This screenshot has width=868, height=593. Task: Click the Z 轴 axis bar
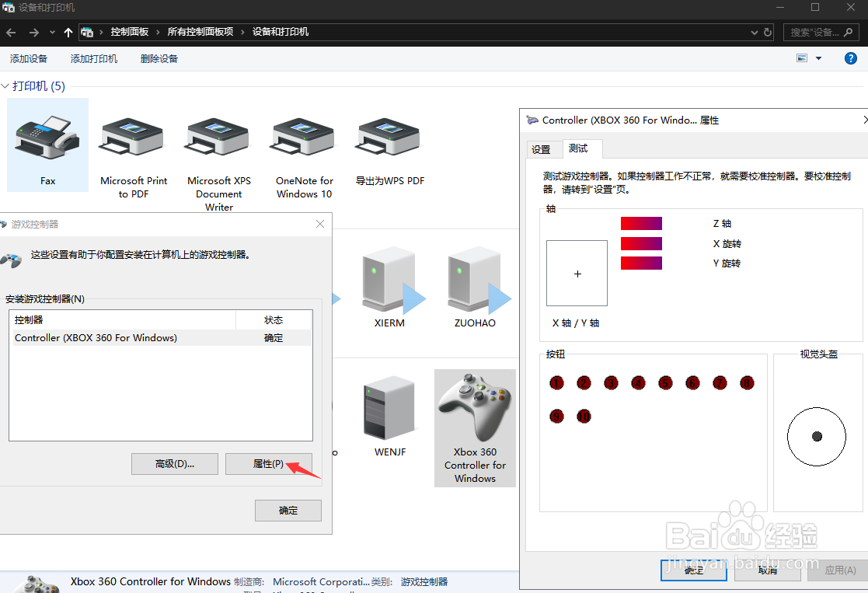pos(641,224)
